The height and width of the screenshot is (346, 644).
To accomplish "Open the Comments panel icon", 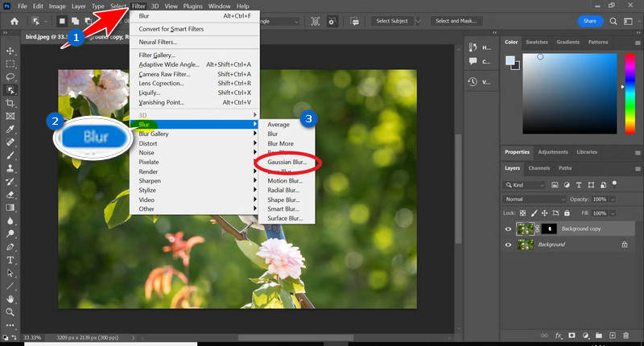I will pos(473,61).
